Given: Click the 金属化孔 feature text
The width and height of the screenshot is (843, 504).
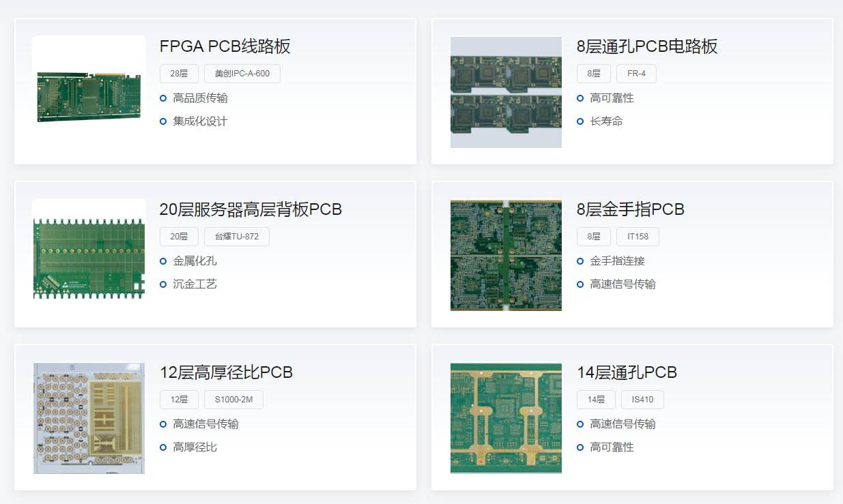Looking at the screenshot, I should click(195, 261).
